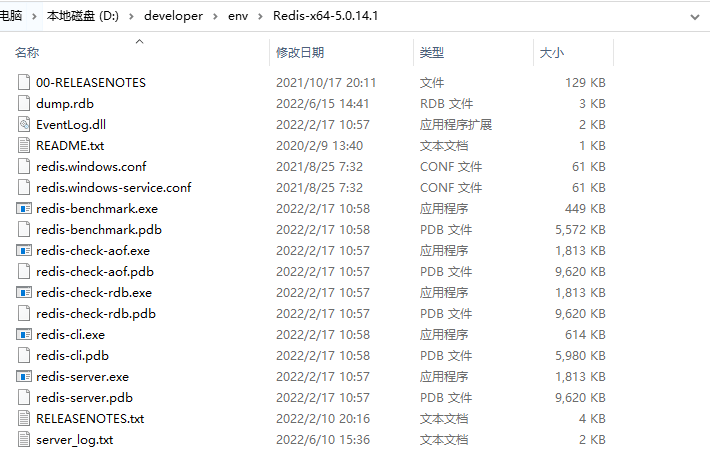Click date 2021/10/17 20:11 cell

coord(326,82)
